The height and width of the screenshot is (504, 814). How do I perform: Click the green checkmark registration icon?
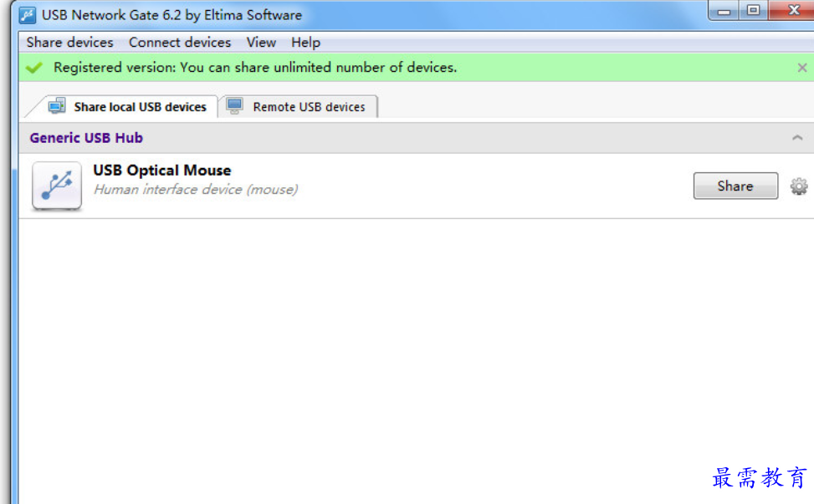coord(34,68)
